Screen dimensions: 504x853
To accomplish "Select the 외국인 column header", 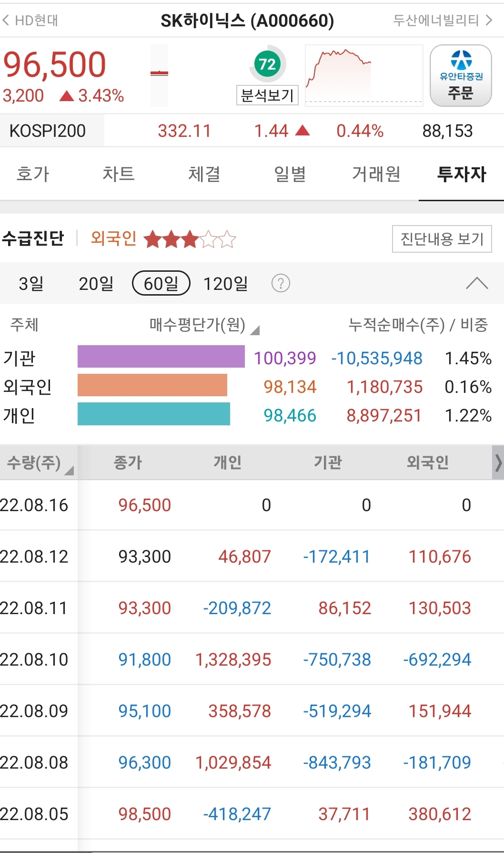I will [x=428, y=462].
